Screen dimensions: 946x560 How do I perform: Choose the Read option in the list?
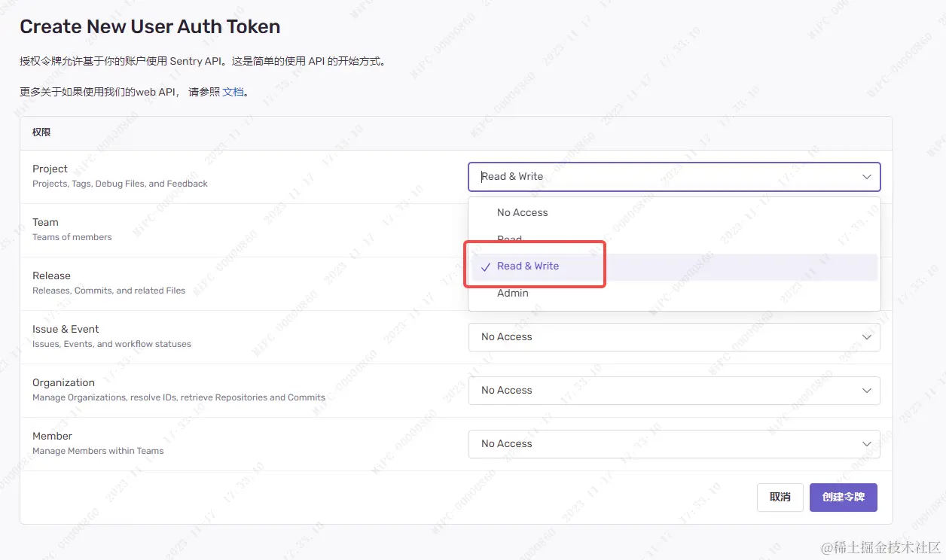(x=510, y=239)
